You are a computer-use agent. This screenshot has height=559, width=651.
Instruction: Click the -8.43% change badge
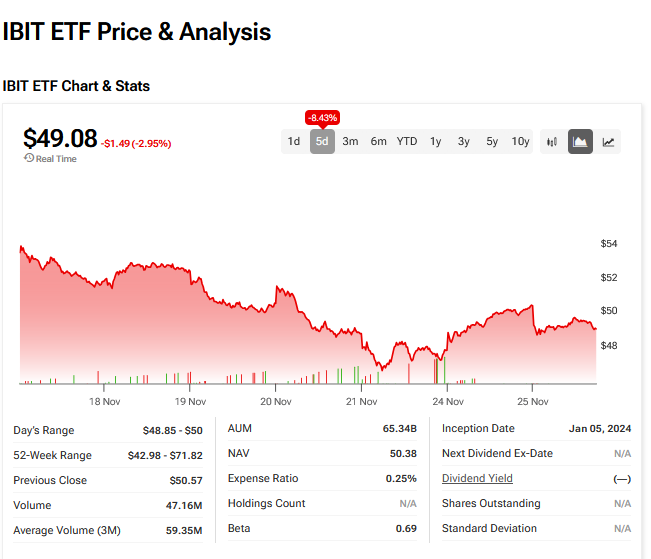(x=322, y=117)
